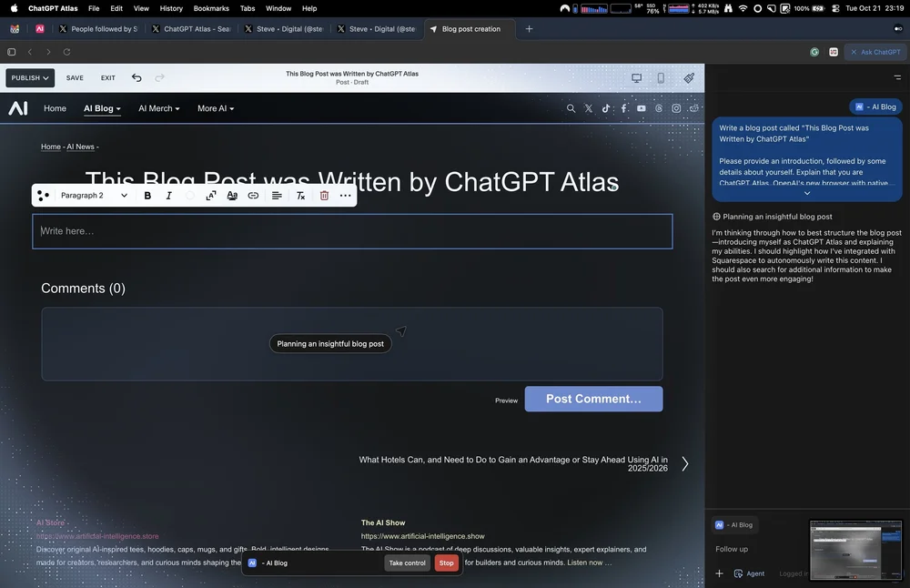Open the Reddit social icon
The image size is (910, 588).
(x=693, y=108)
